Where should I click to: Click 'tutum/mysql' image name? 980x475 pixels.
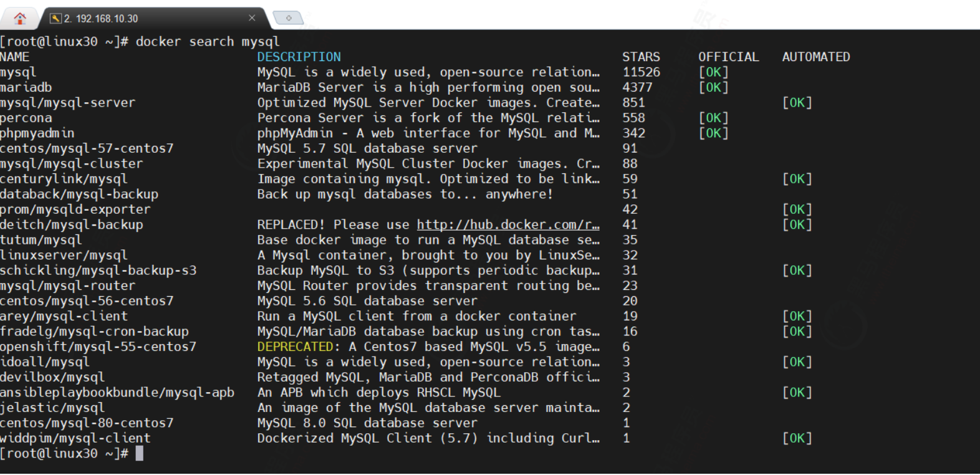click(41, 240)
